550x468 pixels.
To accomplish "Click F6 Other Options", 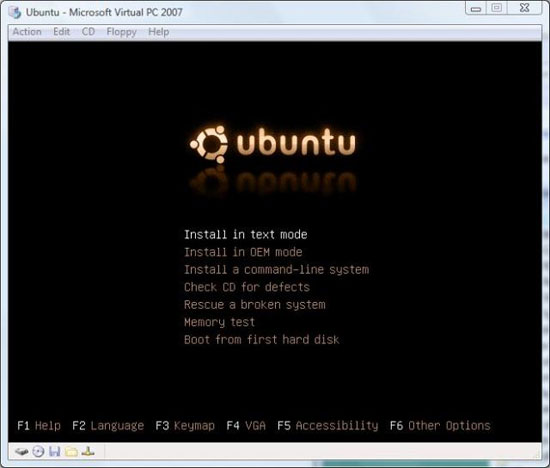I will [x=440, y=426].
